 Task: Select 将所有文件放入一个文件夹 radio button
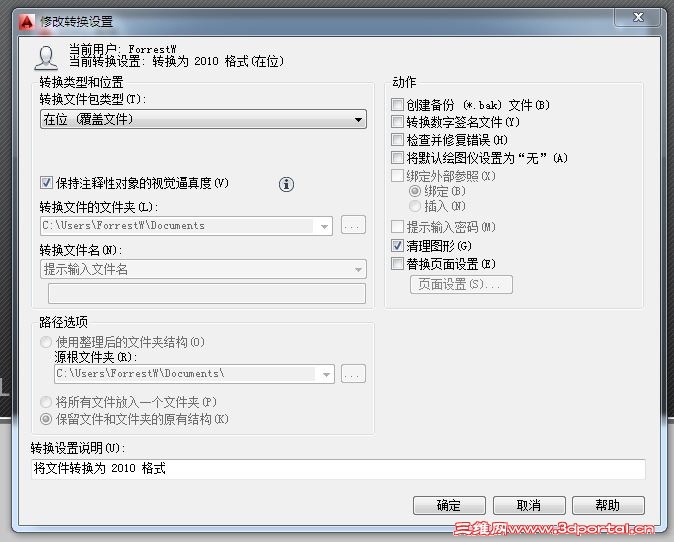point(46,402)
